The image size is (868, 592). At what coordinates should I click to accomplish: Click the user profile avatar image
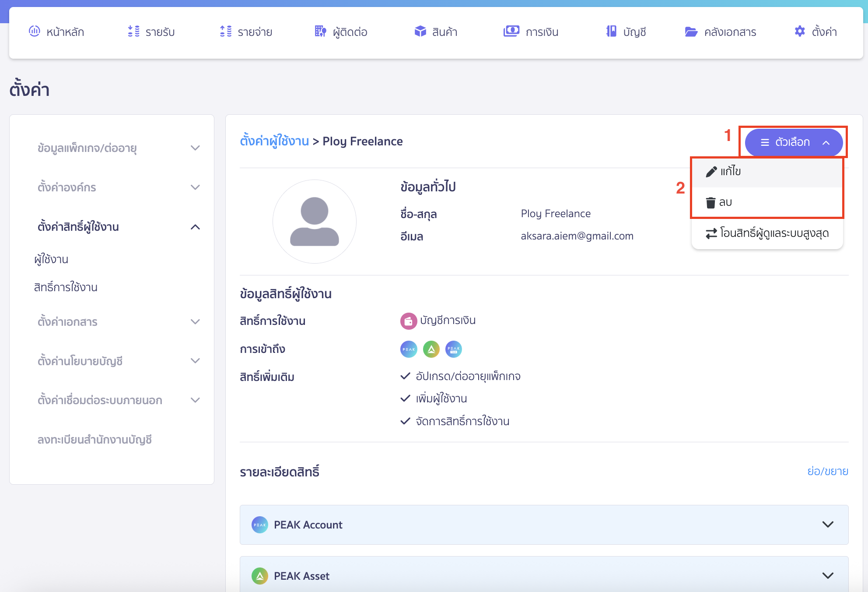tap(315, 222)
